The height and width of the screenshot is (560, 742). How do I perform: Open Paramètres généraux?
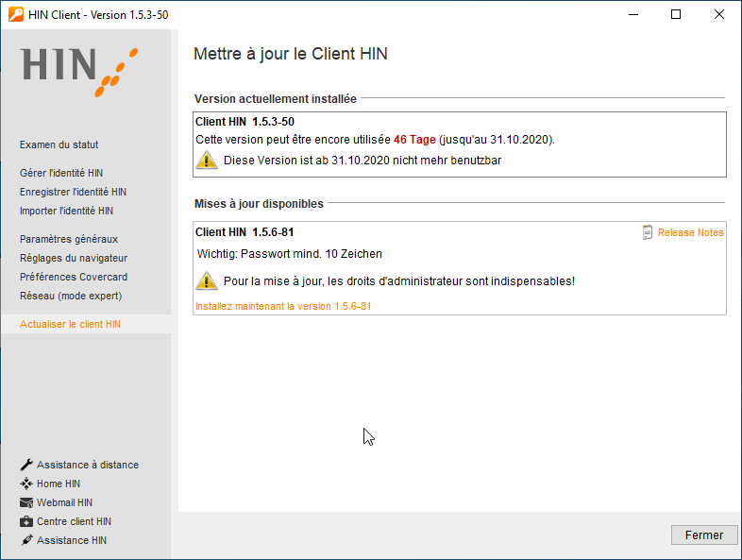pyautogui.click(x=69, y=240)
